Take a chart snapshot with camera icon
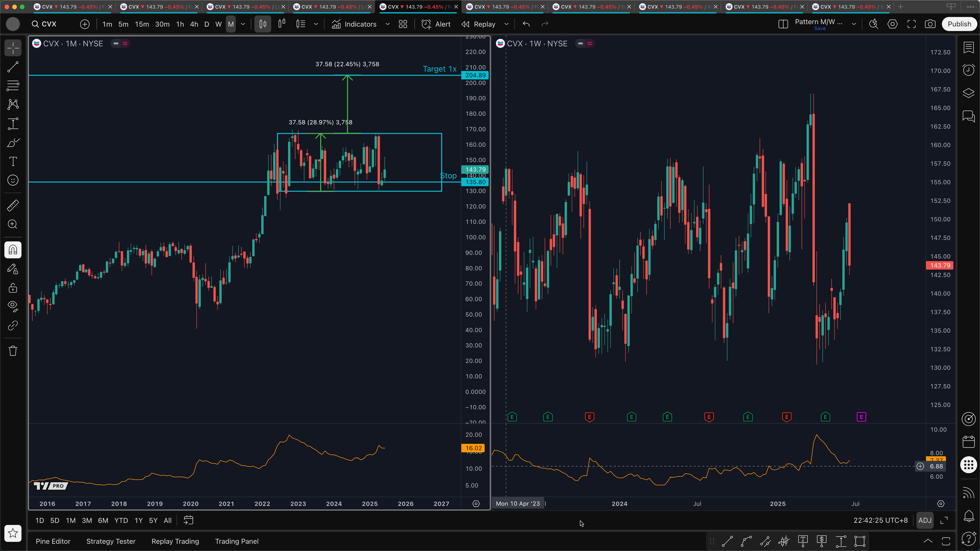 930,24
